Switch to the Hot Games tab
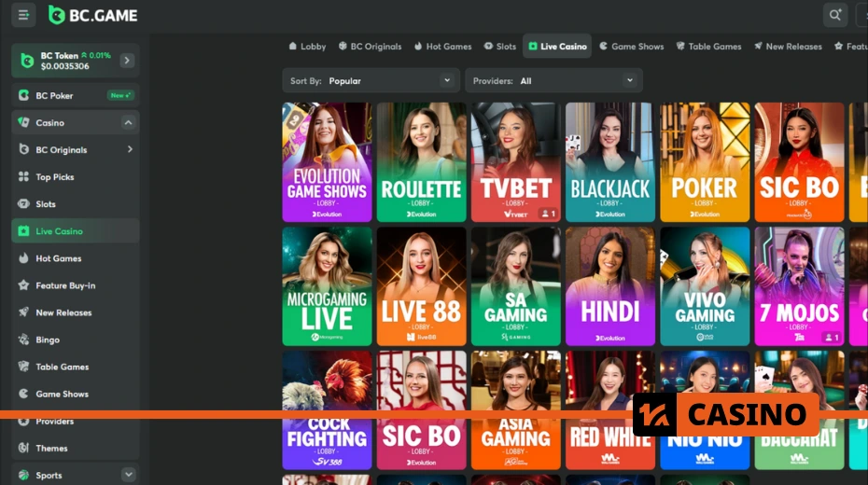The width and height of the screenshot is (868, 485). coord(442,47)
